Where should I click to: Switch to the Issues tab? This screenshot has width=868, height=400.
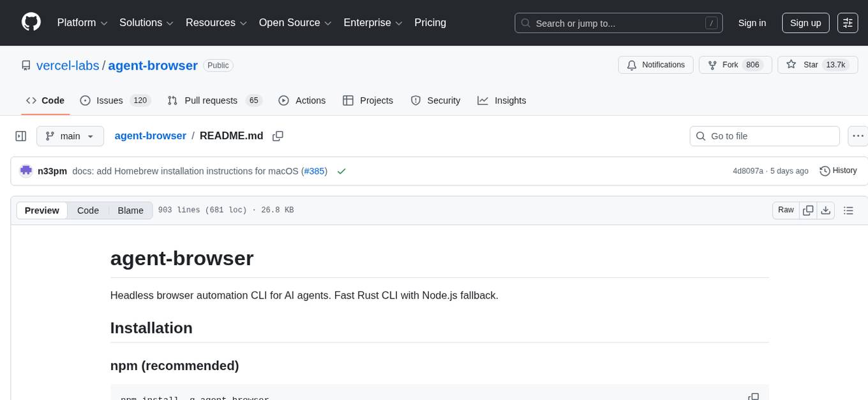109,100
